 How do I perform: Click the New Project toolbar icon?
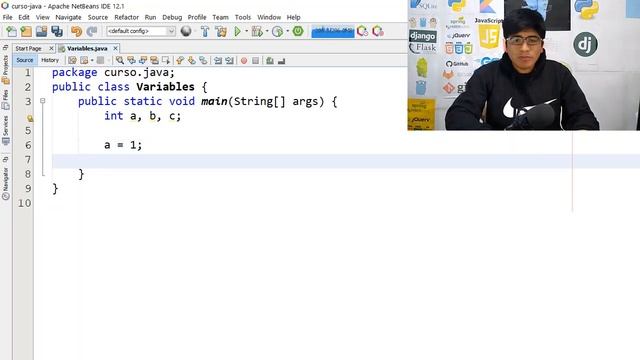26,31
